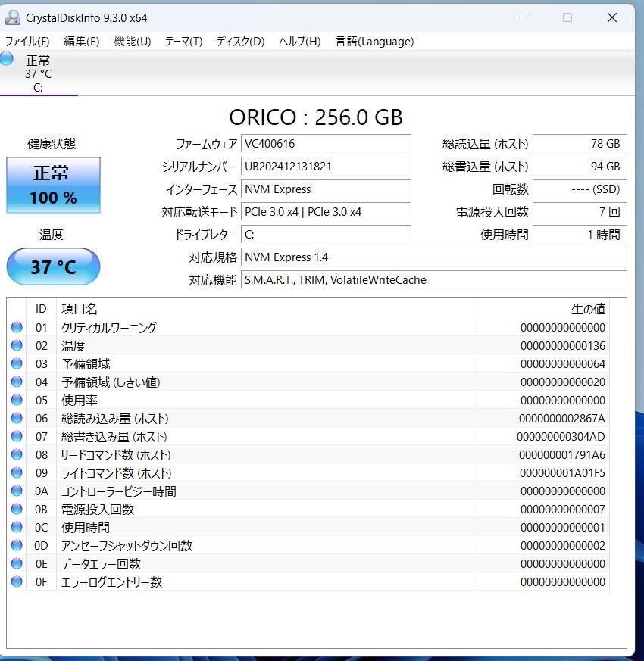Click raw value 000000001A01F5
The image size is (644, 661).
pyautogui.click(x=563, y=473)
